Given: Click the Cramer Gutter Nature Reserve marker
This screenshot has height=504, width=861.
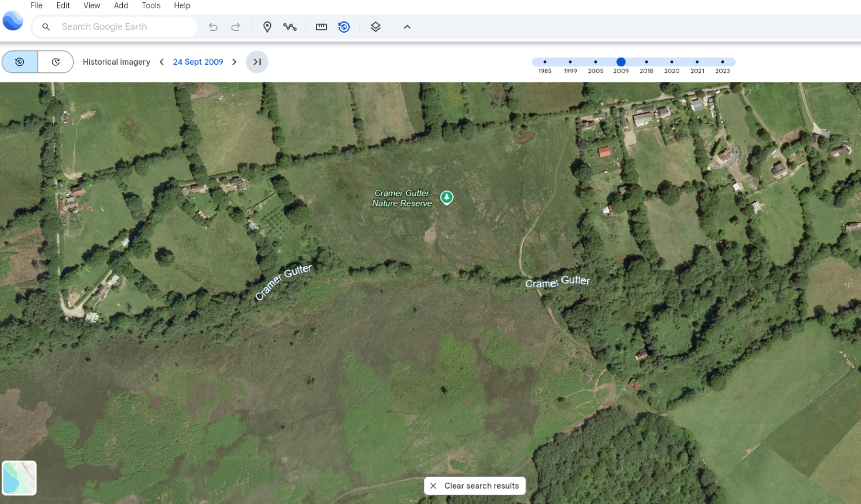Looking at the screenshot, I should pyautogui.click(x=447, y=197).
